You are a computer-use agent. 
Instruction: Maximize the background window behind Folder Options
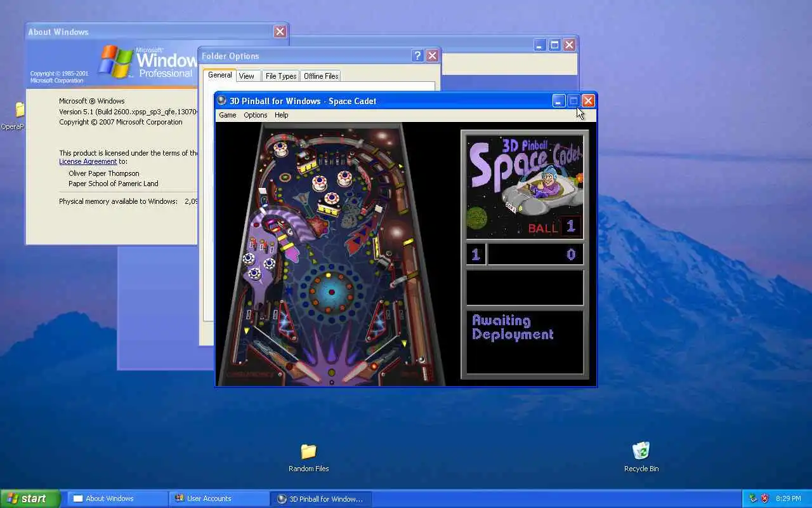[554, 45]
